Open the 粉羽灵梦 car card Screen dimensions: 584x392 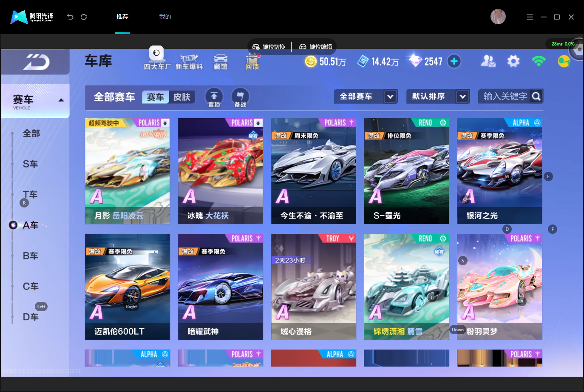tap(500, 287)
